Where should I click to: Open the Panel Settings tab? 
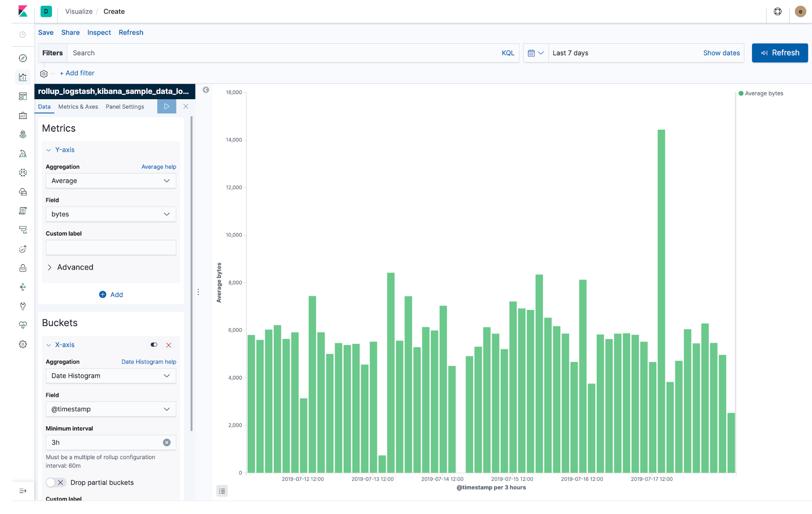125,106
